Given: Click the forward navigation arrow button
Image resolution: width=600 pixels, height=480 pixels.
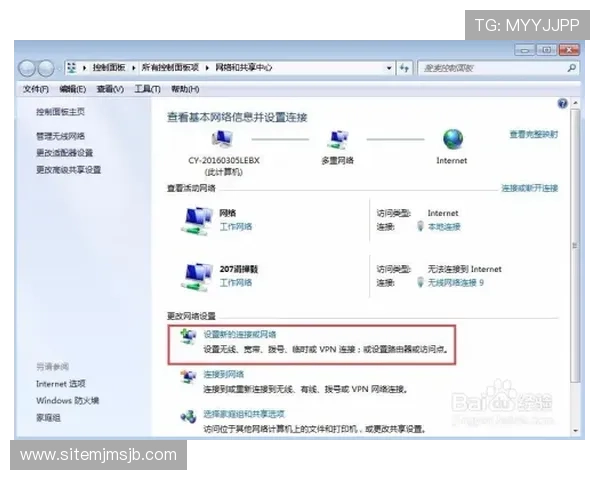Looking at the screenshot, I should (46, 69).
